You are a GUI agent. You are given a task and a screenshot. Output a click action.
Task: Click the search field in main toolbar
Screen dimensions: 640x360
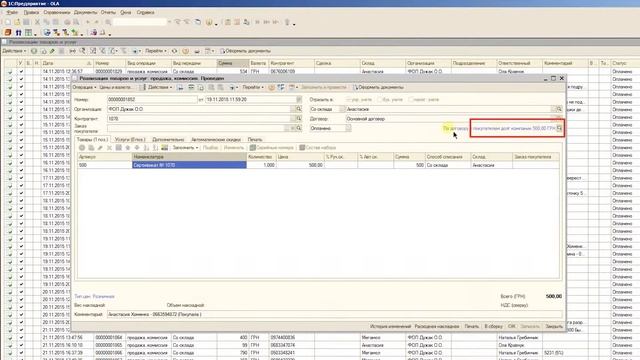pos(140,22)
